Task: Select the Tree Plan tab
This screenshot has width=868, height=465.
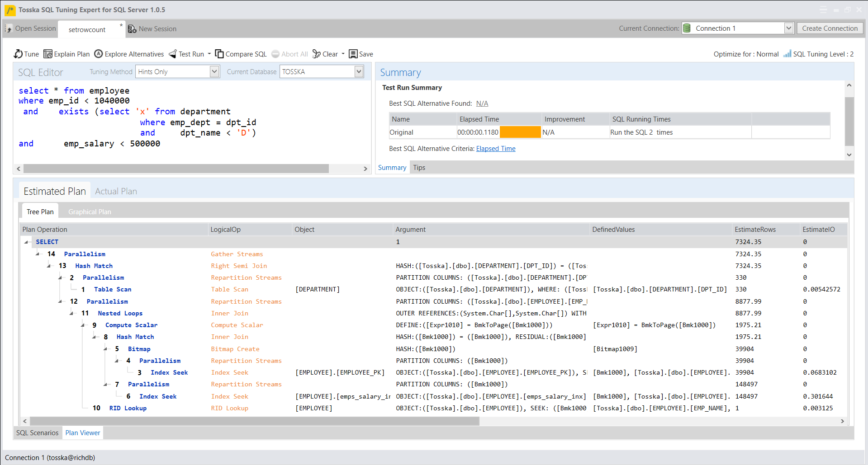Action: point(40,211)
